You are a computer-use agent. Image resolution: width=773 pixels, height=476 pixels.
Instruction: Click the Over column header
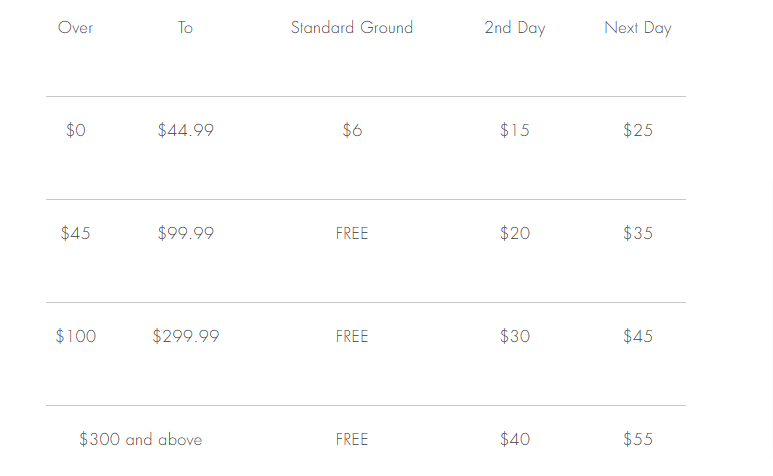click(75, 28)
